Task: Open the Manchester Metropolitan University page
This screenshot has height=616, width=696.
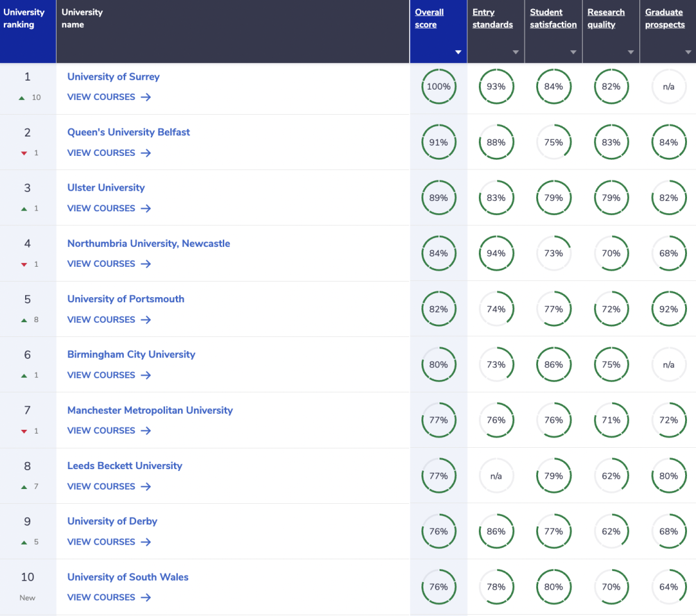Action: (x=150, y=410)
